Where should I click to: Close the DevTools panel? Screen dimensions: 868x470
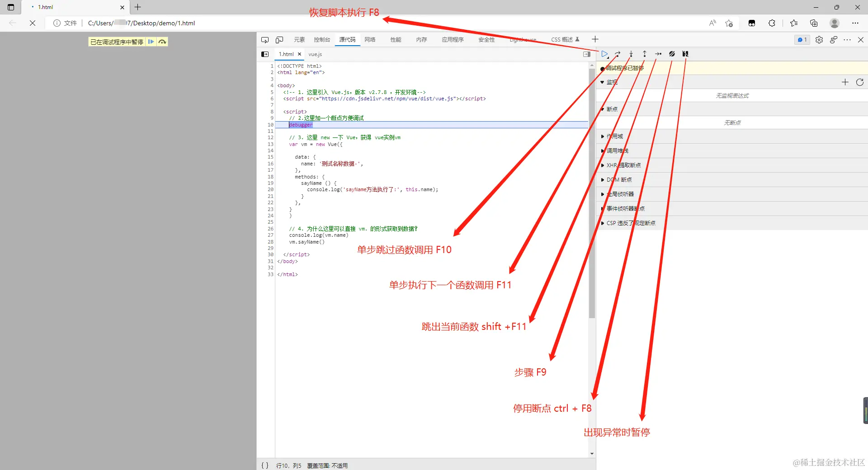point(861,40)
